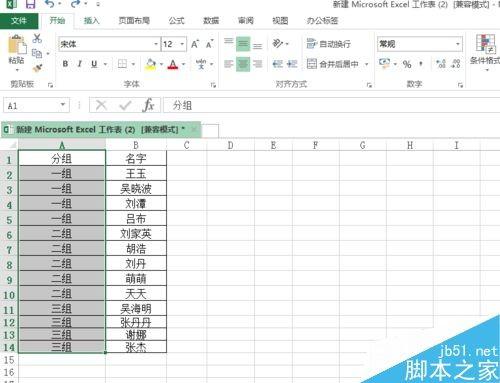Click the Cut scissors icon
Viewport: 500px width, 383px height.
[37, 38]
